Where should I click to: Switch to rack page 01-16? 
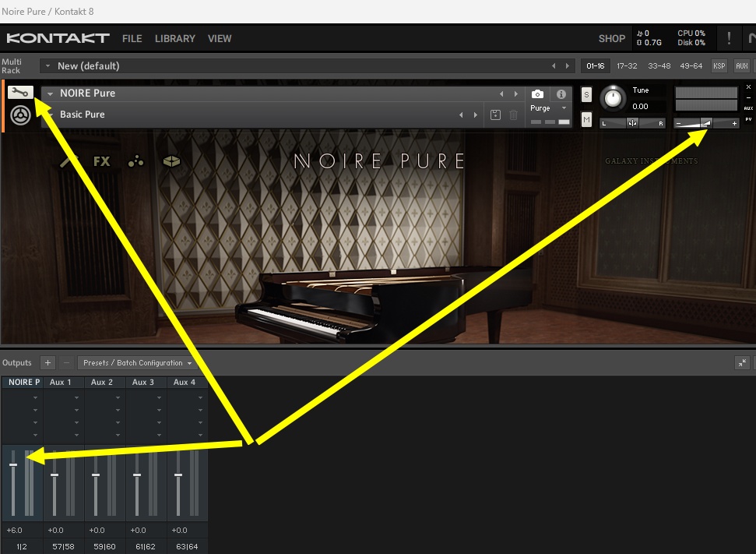(x=596, y=65)
